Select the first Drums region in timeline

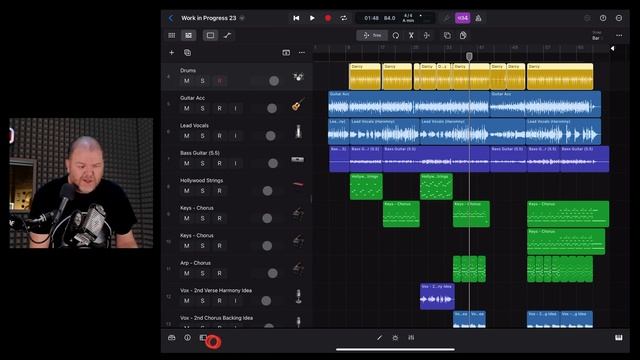[364, 76]
